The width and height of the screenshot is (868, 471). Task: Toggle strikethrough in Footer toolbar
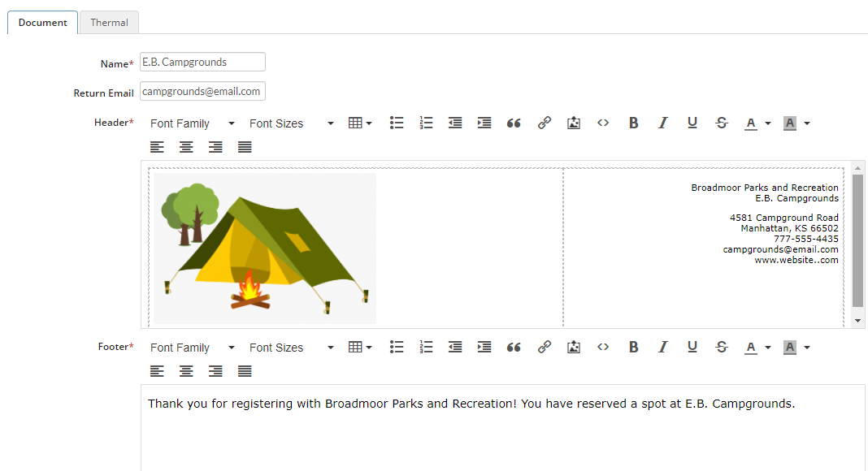pyautogui.click(x=722, y=347)
